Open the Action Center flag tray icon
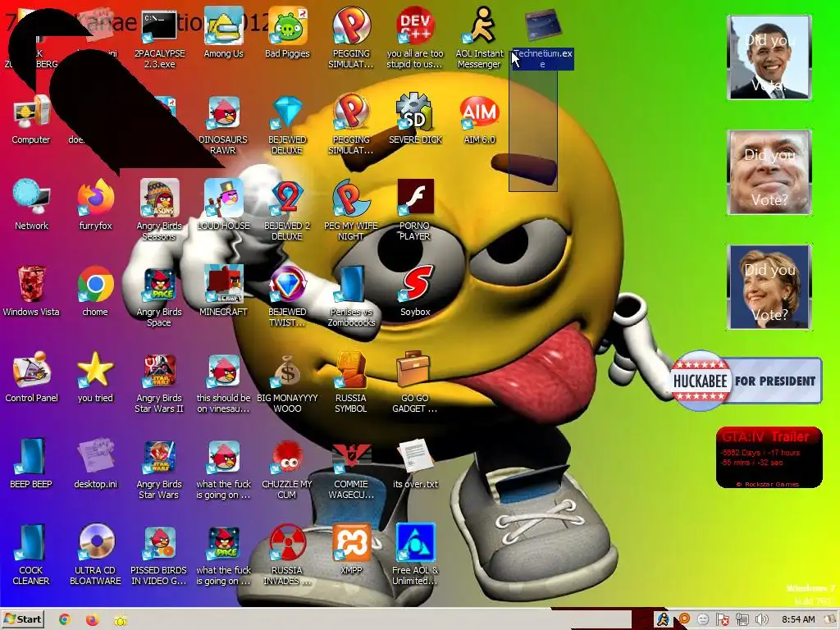This screenshot has height=630, width=840. pos(722,620)
